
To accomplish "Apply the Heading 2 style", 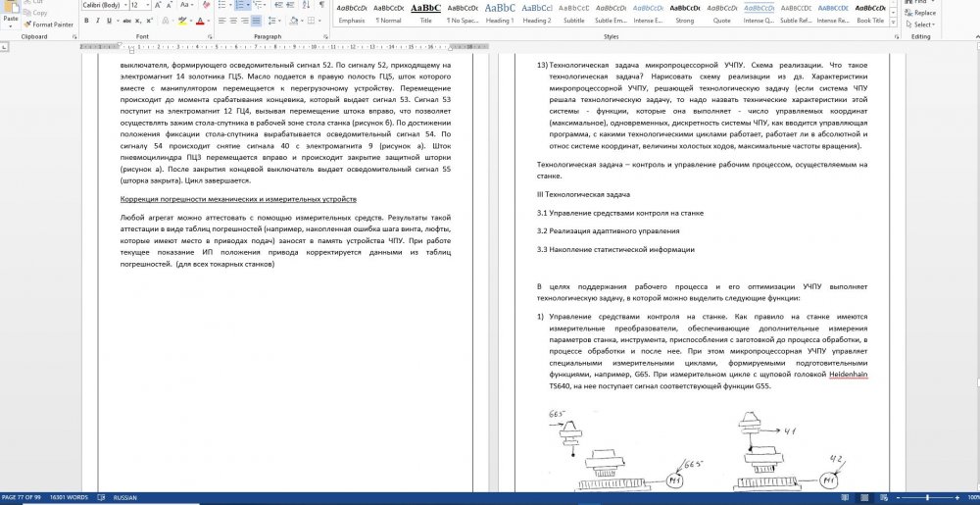I will click(x=537, y=14).
